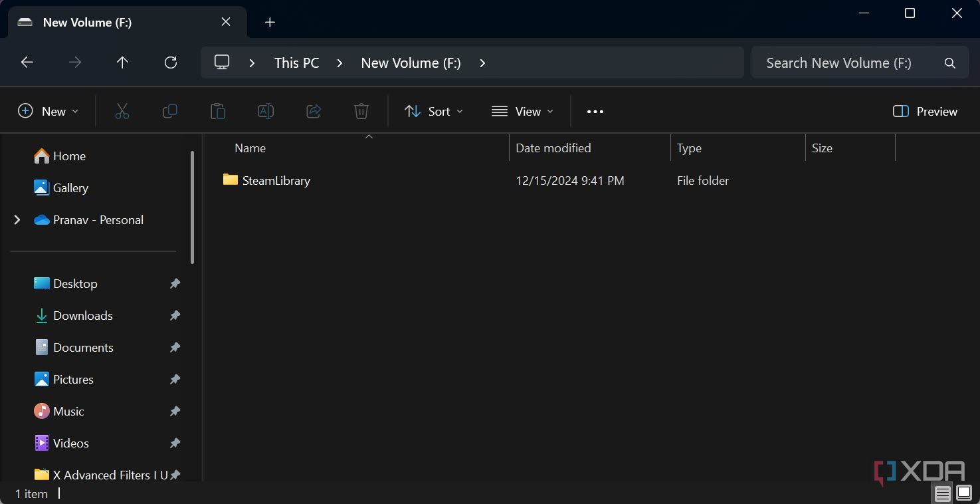Viewport: 980px width, 504px height.
Task: Click This PC in the address bar
Action: point(297,63)
